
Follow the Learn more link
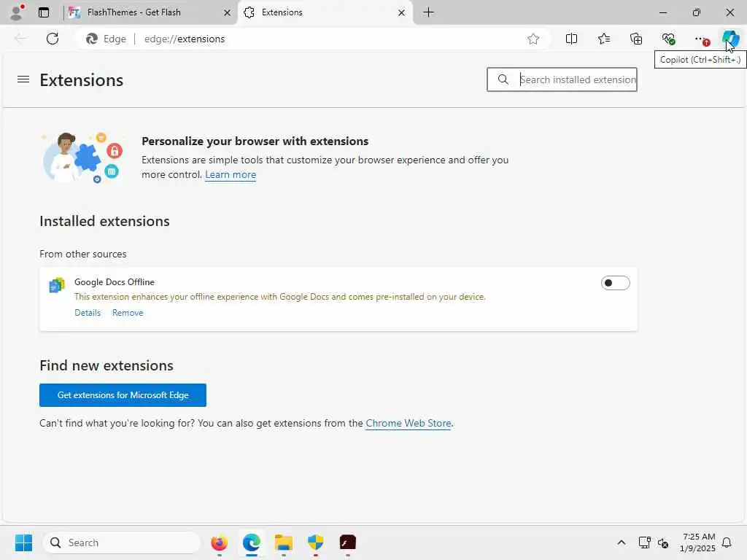click(231, 175)
